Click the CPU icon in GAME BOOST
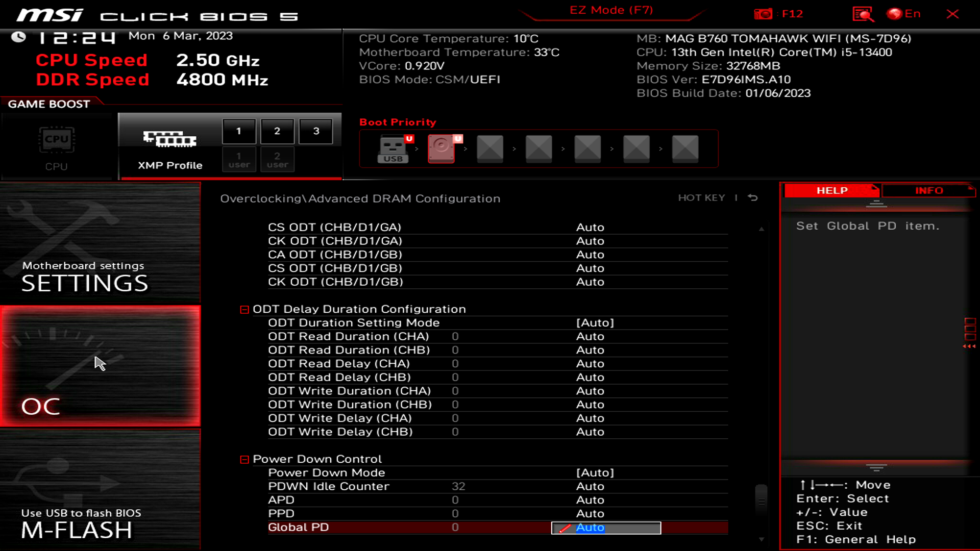This screenshot has width=980, height=551. 56,139
